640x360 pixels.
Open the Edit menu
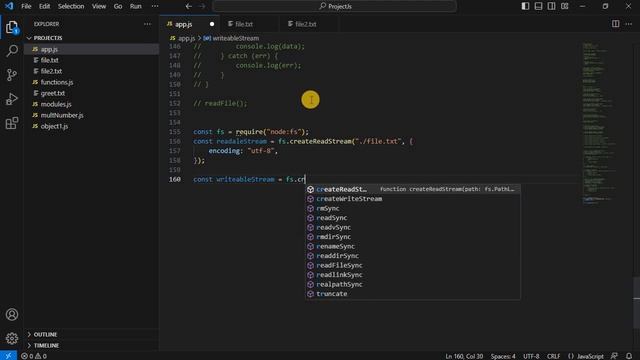pos(44,6)
